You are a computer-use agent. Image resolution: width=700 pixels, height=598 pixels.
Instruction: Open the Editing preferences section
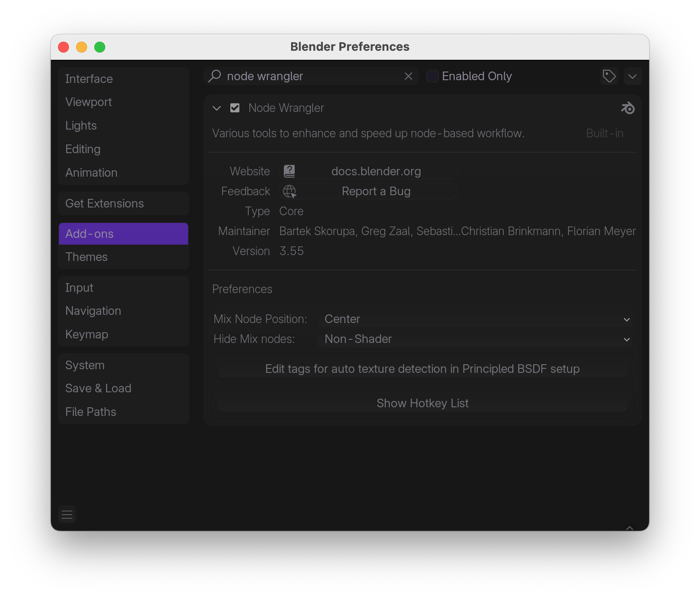124,149
